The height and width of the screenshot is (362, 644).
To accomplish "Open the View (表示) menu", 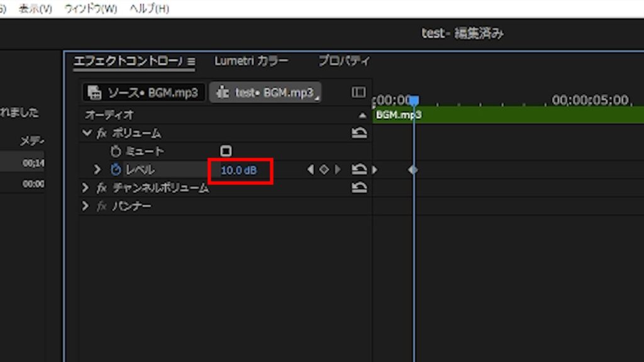I will point(35,9).
